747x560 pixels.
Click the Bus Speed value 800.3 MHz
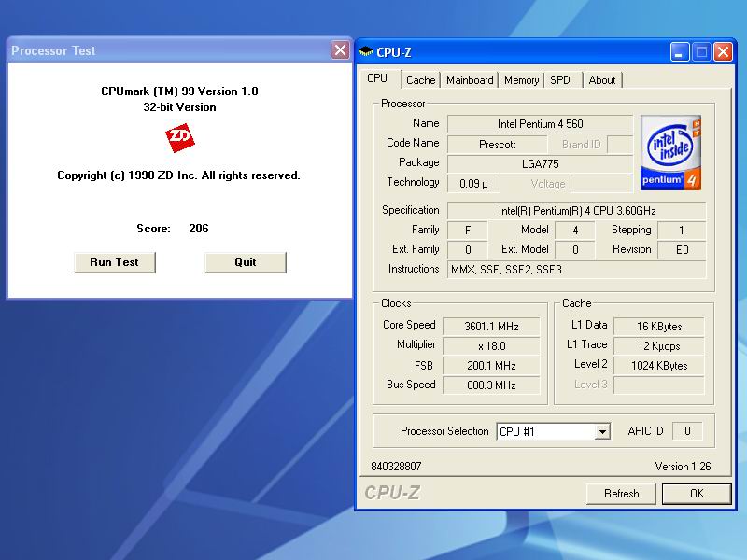[491, 385]
